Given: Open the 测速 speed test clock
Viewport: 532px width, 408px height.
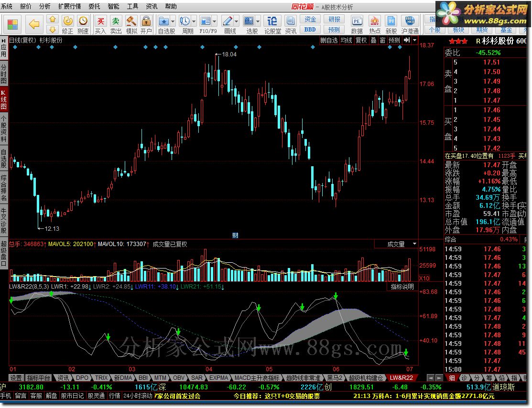Looking at the screenshot, I should [83, 21].
